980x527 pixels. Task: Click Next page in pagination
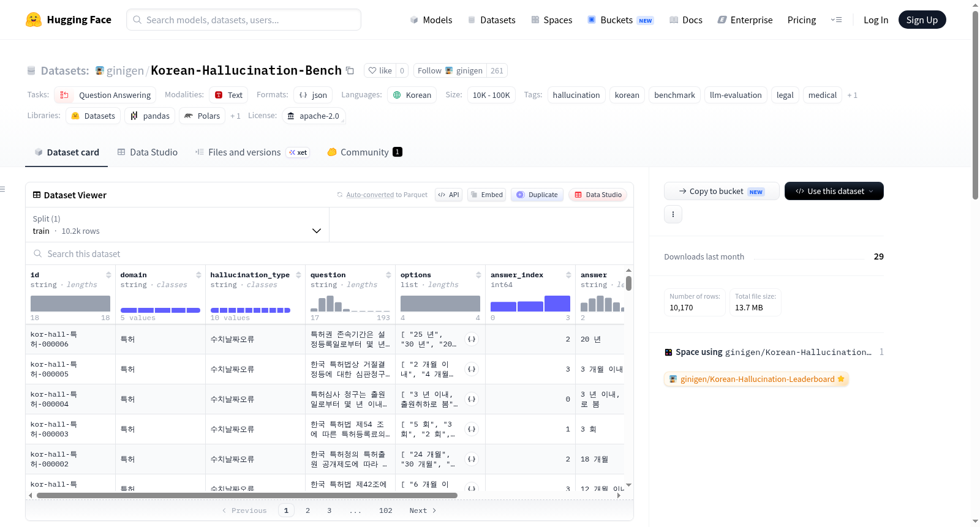click(x=423, y=510)
